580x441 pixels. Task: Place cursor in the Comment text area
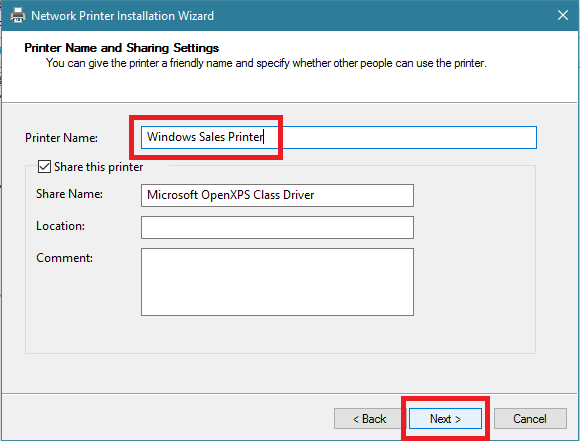(277, 282)
